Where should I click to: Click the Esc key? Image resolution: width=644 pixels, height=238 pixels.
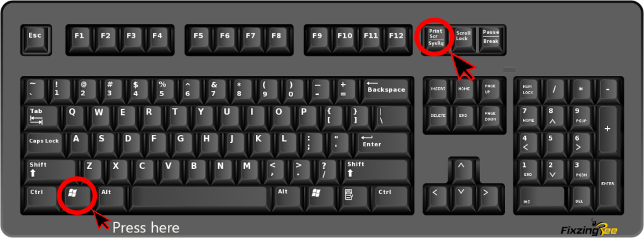point(36,39)
